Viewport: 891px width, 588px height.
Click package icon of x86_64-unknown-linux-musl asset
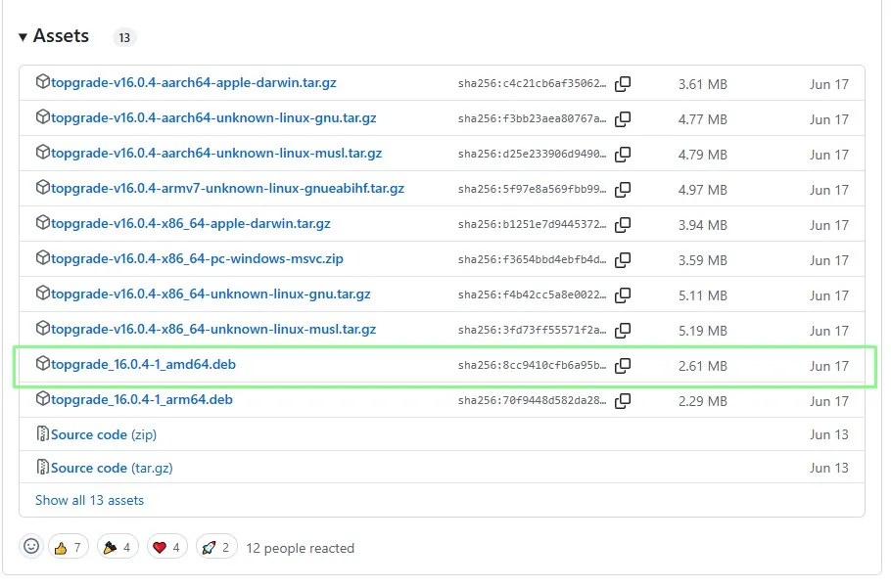(43, 328)
